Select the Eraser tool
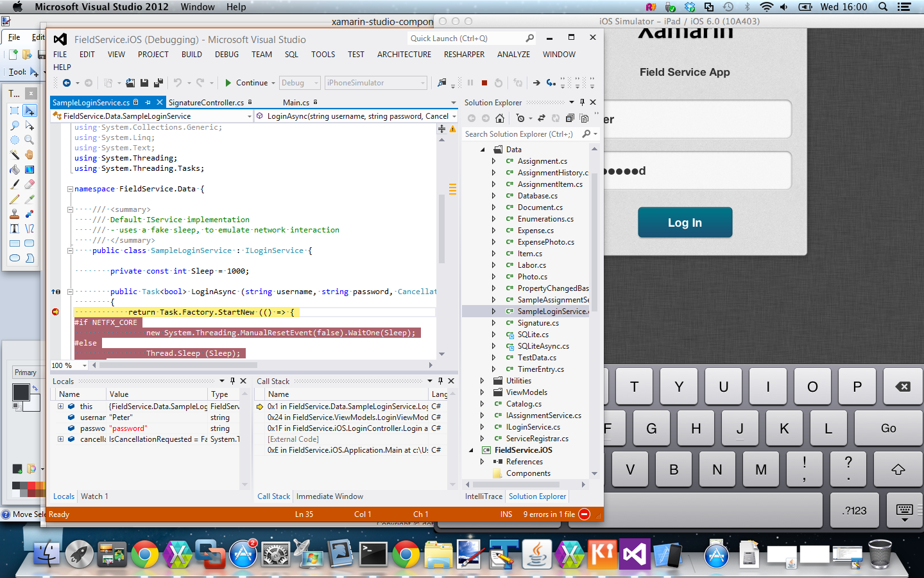 (30, 184)
